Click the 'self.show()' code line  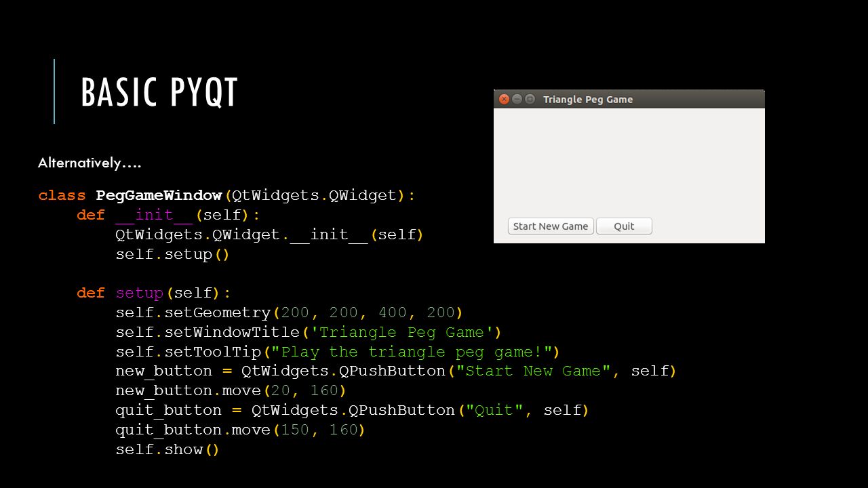167,450
